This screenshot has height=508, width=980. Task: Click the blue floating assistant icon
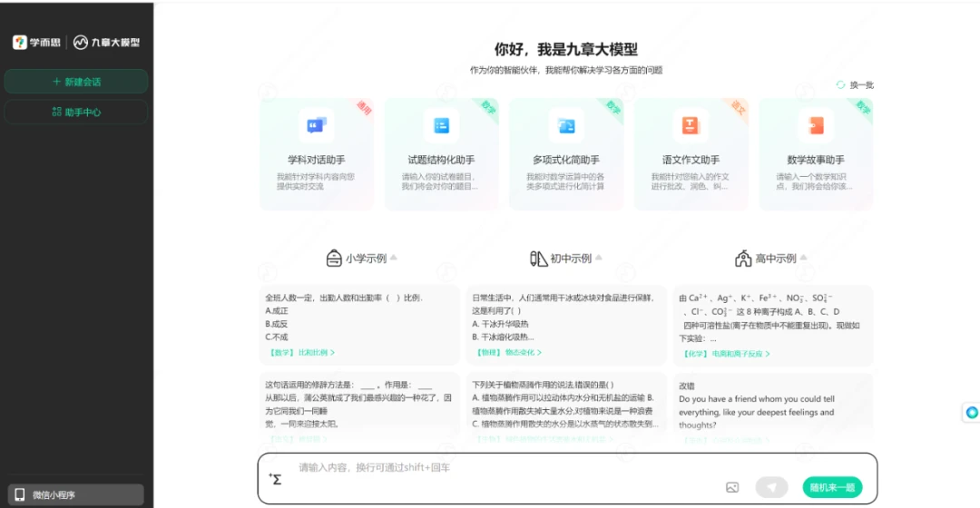[x=971, y=413]
